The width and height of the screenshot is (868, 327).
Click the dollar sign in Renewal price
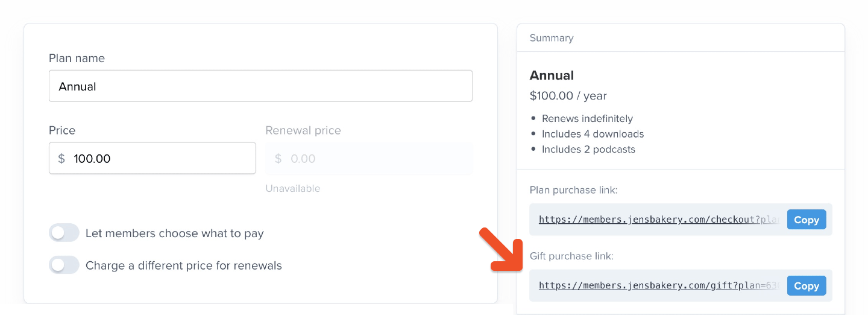pyautogui.click(x=278, y=159)
